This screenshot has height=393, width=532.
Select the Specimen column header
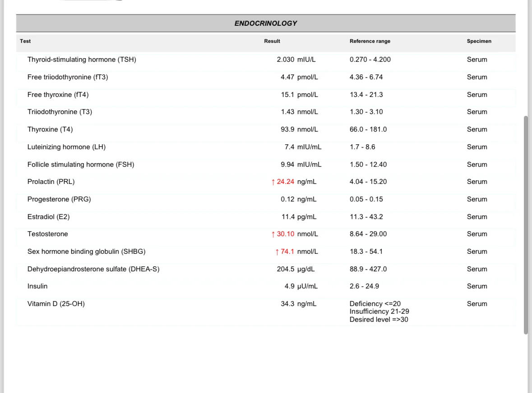(479, 41)
